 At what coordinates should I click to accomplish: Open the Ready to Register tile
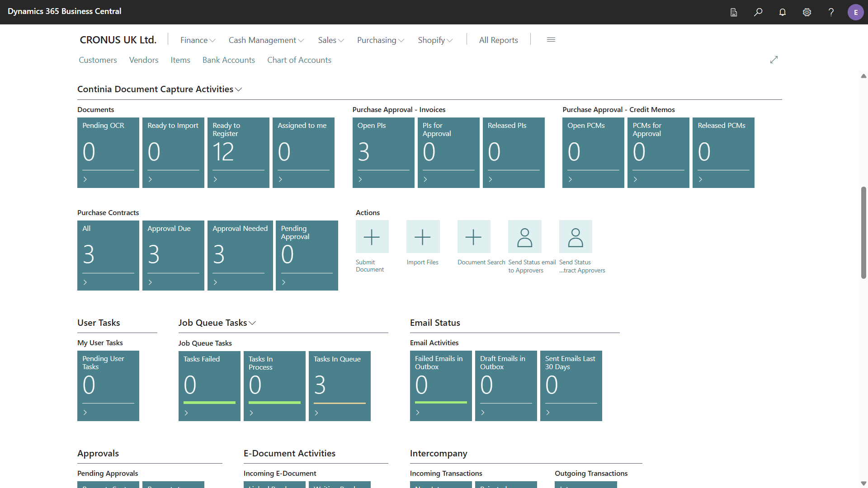pos(238,152)
